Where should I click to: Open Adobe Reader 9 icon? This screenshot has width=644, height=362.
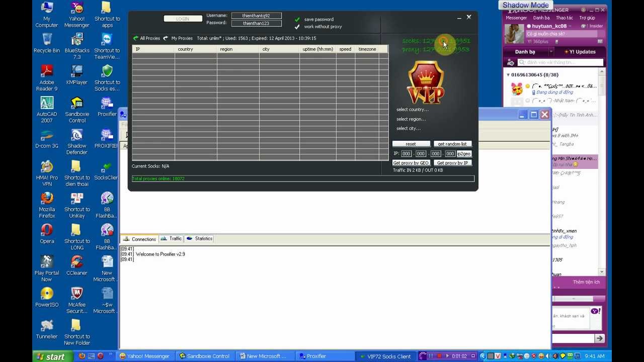47,78
